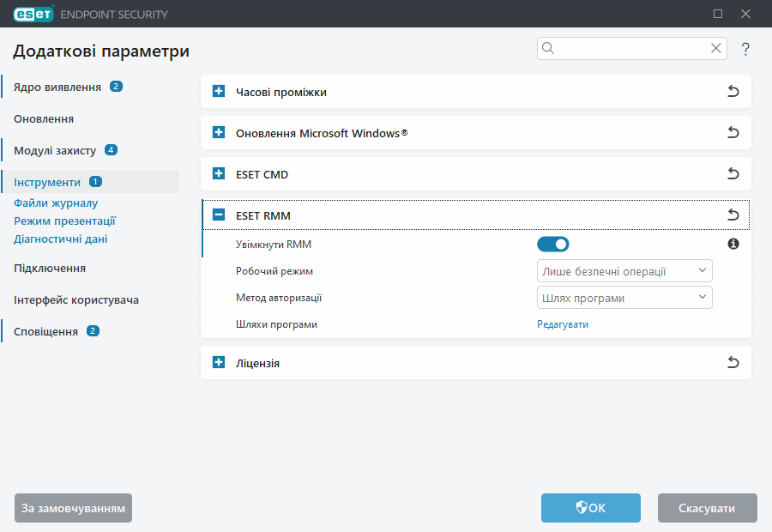Open the Робочий режим dropdown
This screenshot has height=532, width=772.
[x=624, y=270]
